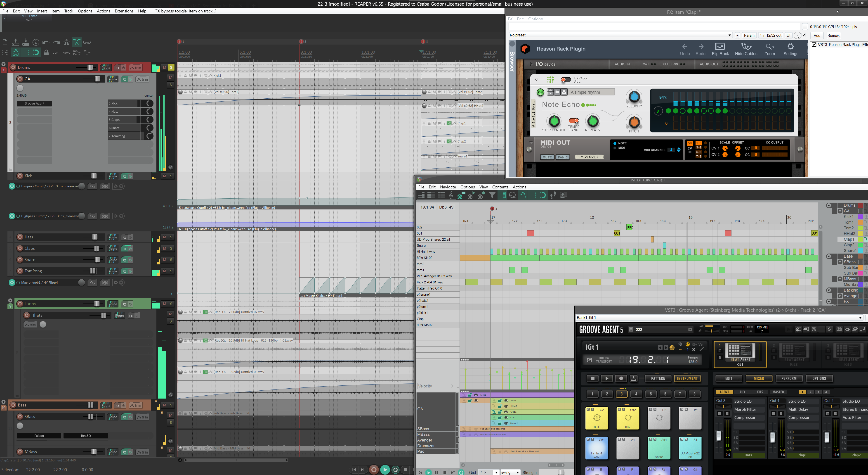Click the Groove Agent record transport button
The height and width of the screenshot is (475, 868).
(621, 379)
